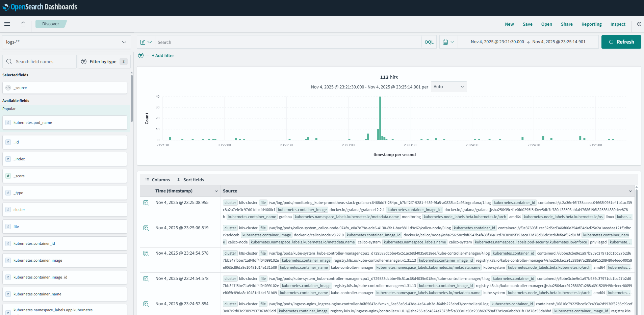Select the kubernetes.pod_name field

(x=65, y=123)
